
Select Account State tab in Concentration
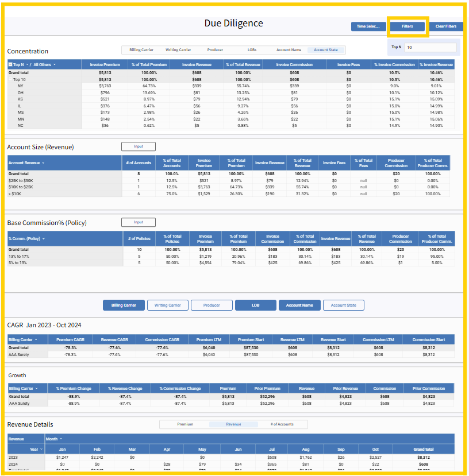(x=325, y=50)
